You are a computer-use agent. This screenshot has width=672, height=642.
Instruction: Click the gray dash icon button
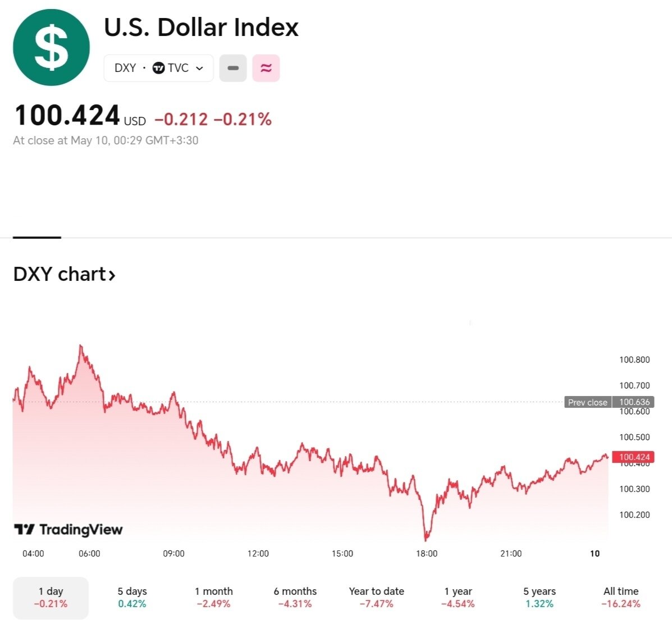click(233, 68)
